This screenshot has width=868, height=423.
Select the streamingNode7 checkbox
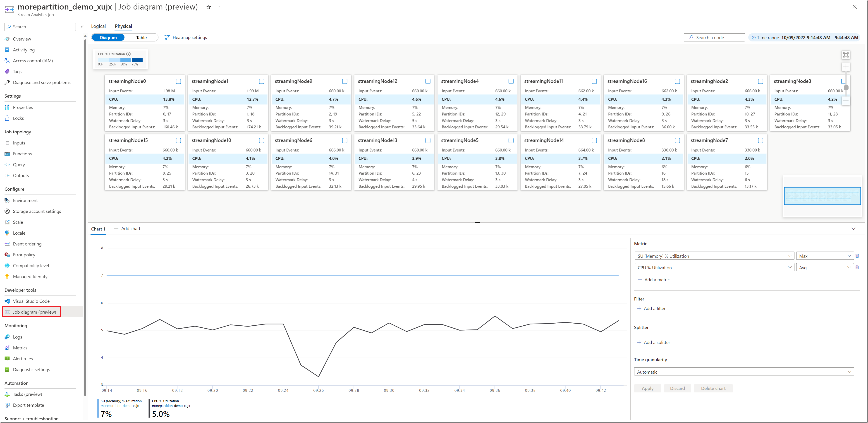pos(760,141)
